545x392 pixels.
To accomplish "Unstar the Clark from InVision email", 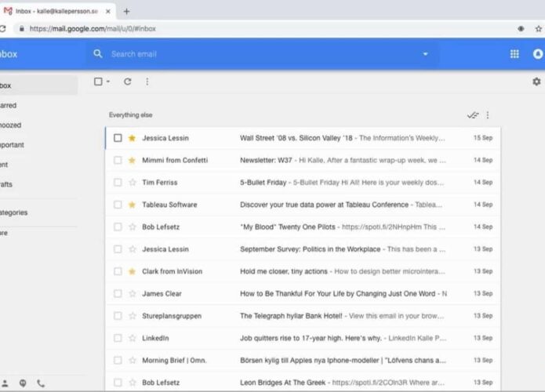I will [132, 271].
